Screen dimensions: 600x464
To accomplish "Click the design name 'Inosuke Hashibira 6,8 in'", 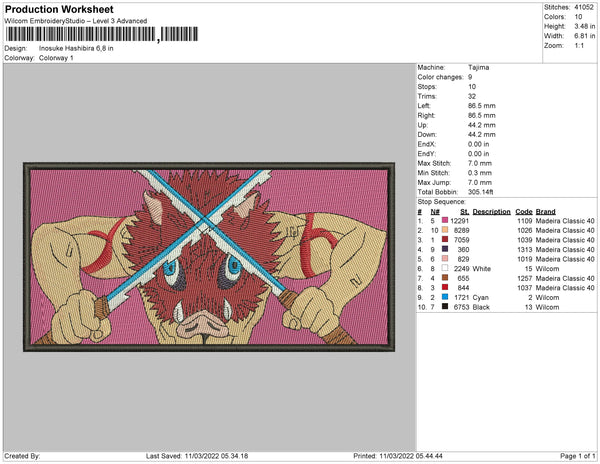I will coord(76,49).
